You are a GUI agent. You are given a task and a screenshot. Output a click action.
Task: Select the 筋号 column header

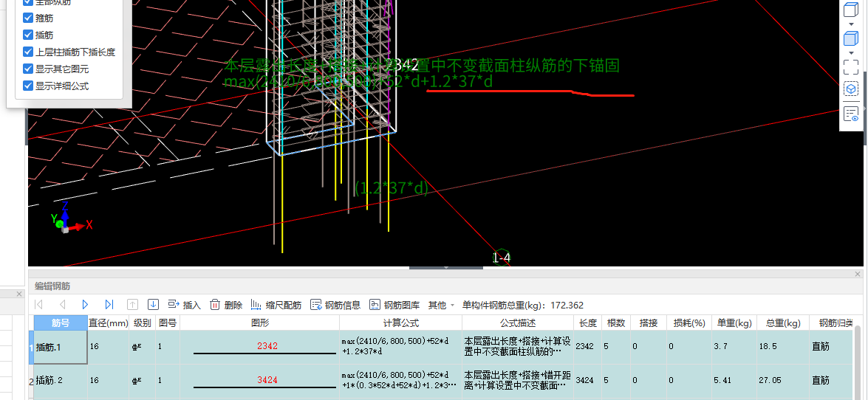tap(61, 323)
